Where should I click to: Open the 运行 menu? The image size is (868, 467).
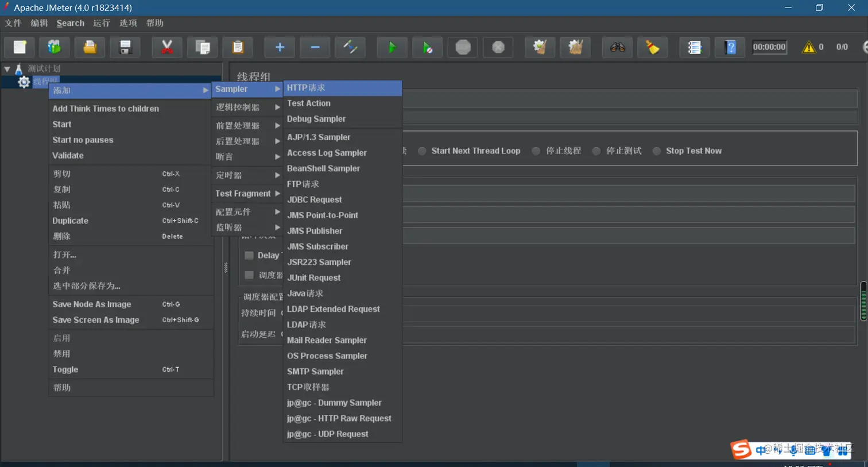tap(102, 23)
